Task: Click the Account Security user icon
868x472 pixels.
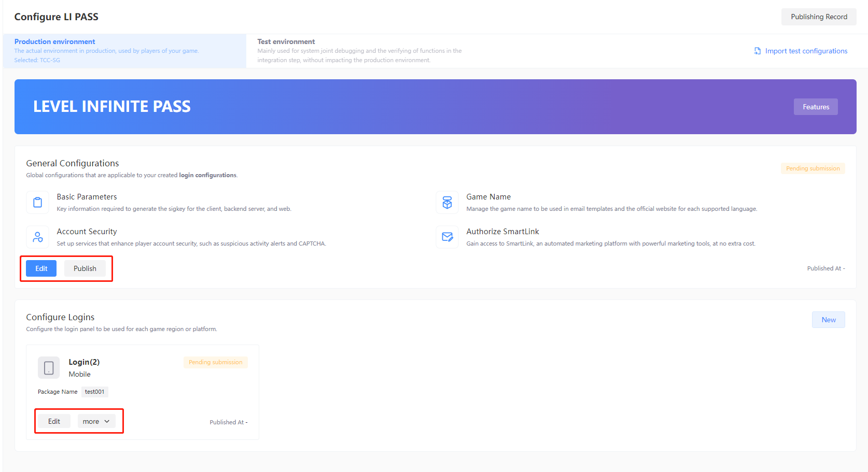Action: coord(37,237)
